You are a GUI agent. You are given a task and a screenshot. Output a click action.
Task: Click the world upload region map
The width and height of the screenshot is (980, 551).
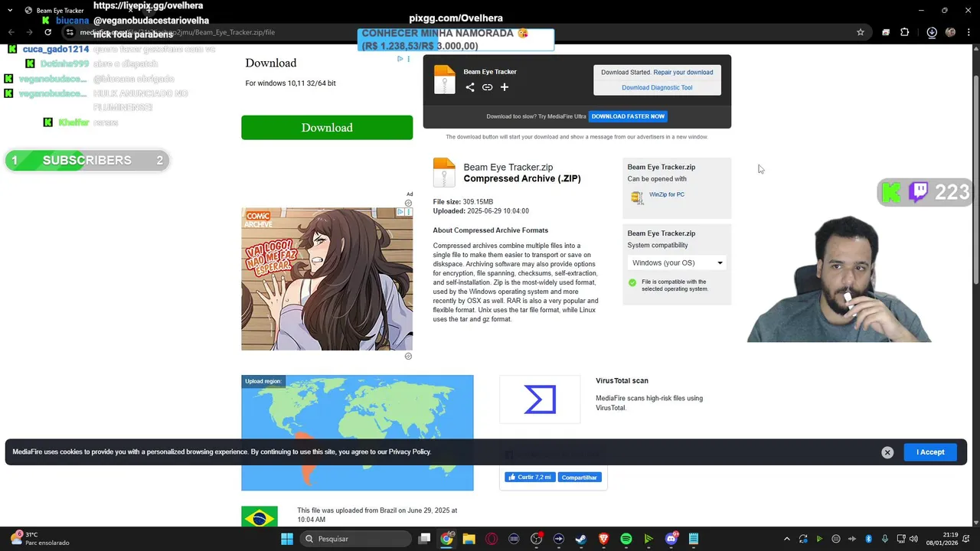click(x=358, y=432)
